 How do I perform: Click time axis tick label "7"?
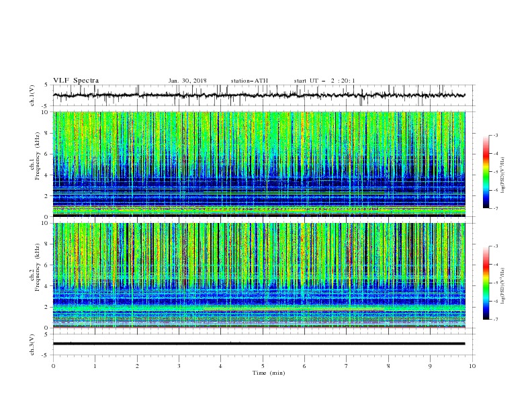coord(347,366)
